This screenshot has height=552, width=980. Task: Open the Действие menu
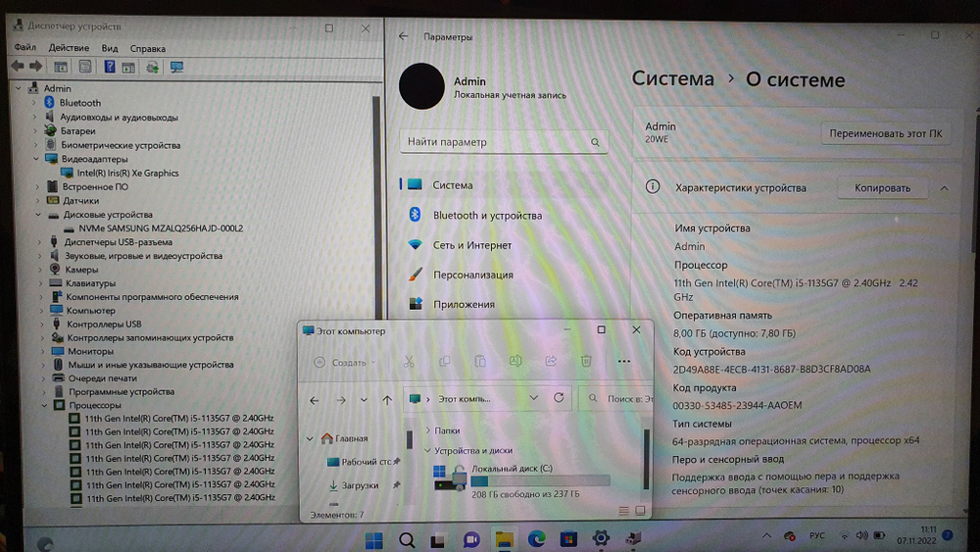click(69, 47)
